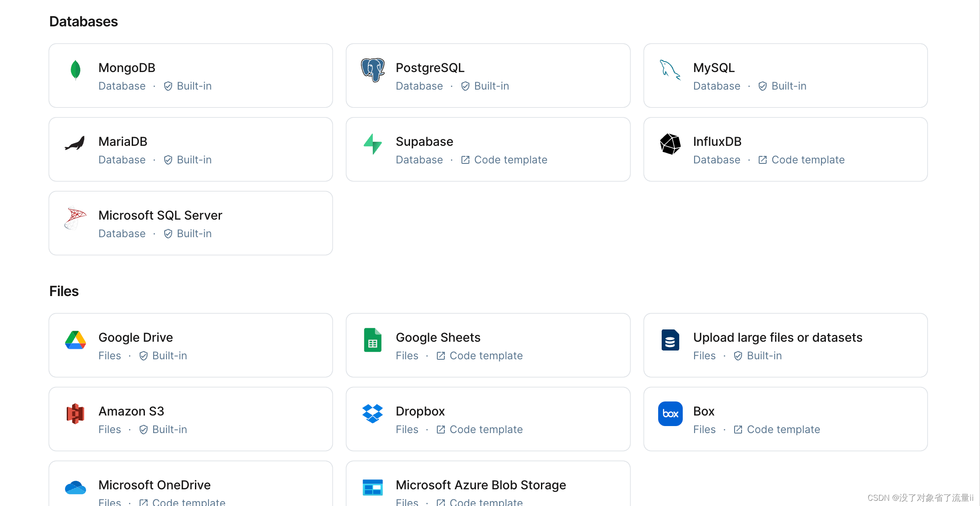The image size is (980, 506).
Task: Click the Supabase Code template link
Action: coord(510,160)
